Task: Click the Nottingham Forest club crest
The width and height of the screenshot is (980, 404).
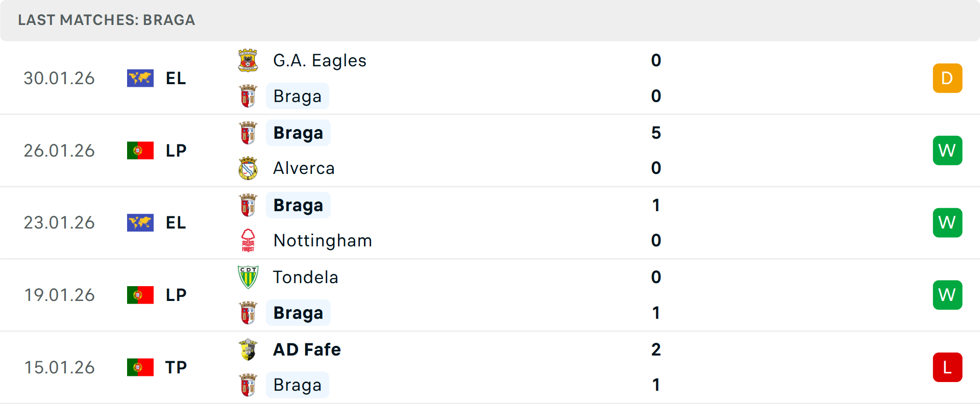Action: (x=248, y=240)
